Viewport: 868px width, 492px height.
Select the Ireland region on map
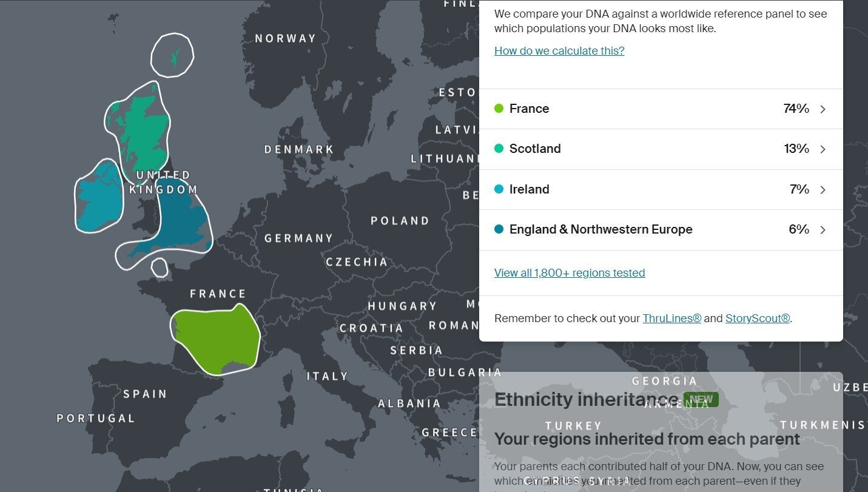(99, 196)
